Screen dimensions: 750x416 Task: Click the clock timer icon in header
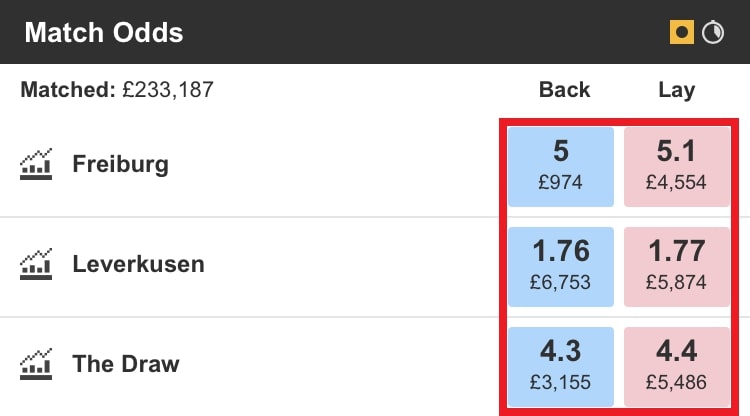coord(713,32)
